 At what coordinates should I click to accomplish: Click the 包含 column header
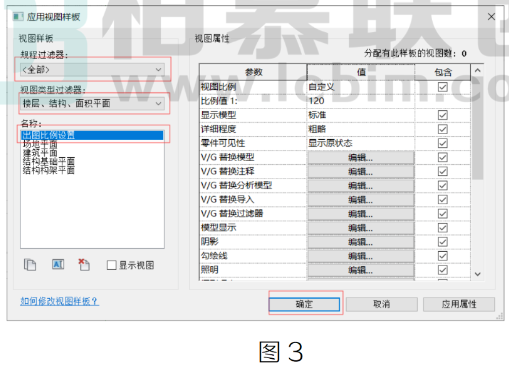pos(443,72)
